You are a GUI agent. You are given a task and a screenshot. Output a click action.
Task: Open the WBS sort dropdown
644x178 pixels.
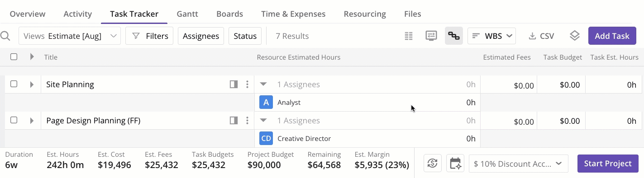[491, 36]
